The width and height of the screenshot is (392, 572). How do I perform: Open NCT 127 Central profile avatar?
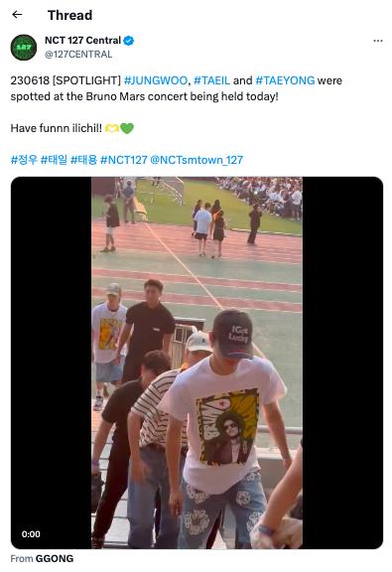point(24,47)
